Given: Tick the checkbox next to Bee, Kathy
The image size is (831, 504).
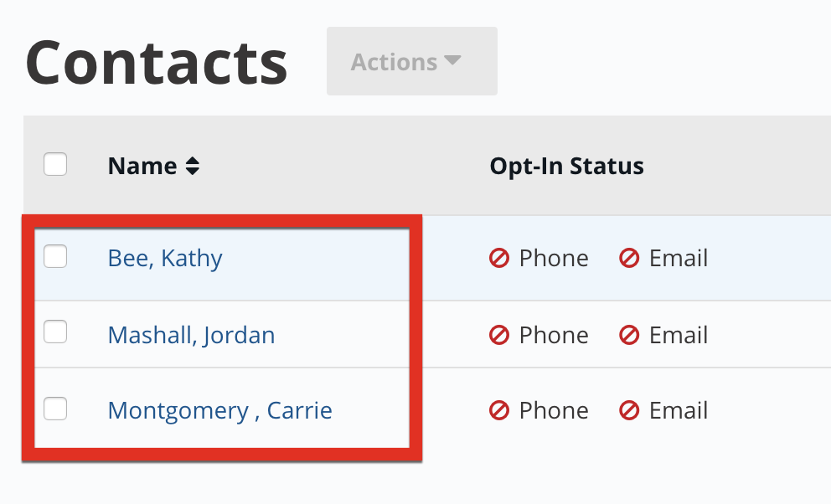Looking at the screenshot, I should (x=55, y=256).
